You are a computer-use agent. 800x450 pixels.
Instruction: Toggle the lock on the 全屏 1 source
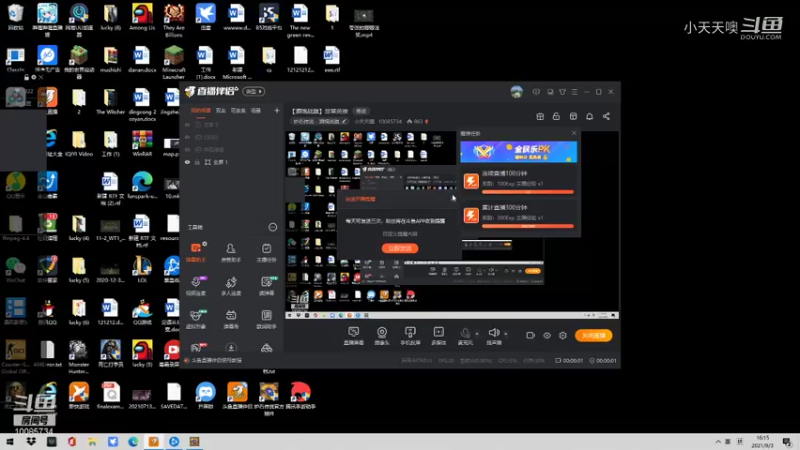coord(197,162)
